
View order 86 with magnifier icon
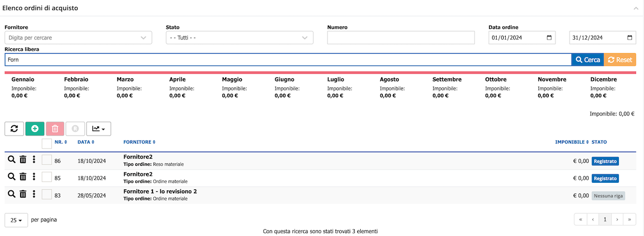[12, 160]
